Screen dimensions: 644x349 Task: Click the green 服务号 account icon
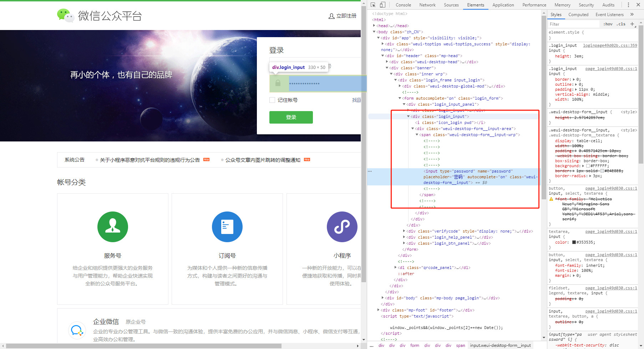[113, 227]
